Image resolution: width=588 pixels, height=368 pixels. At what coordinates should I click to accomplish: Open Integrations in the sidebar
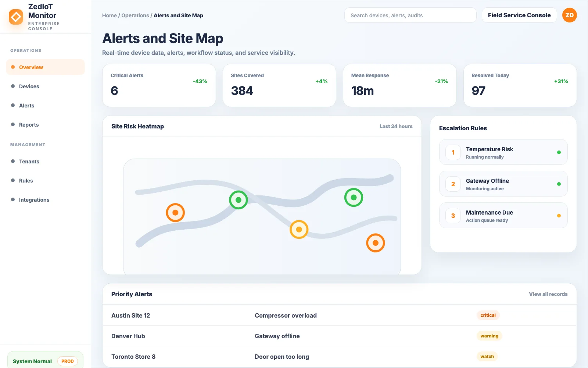(x=45, y=200)
